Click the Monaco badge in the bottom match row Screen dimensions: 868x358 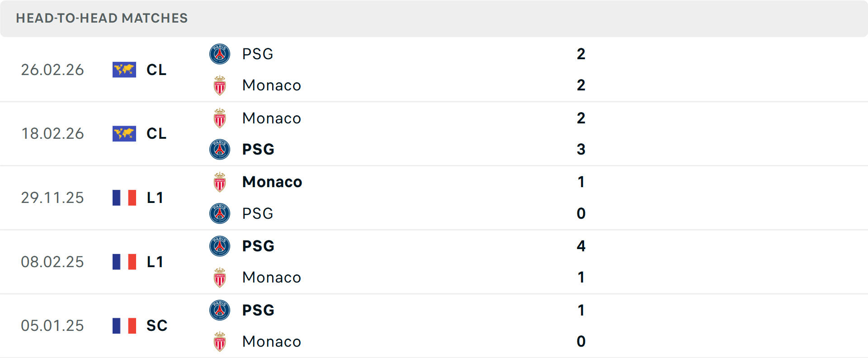tap(220, 342)
